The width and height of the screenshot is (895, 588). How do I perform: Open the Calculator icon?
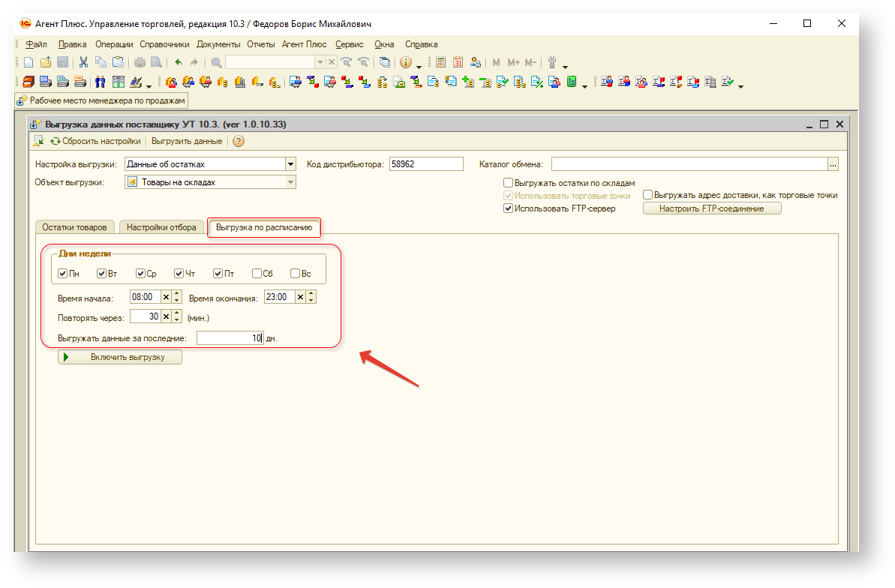[440, 62]
